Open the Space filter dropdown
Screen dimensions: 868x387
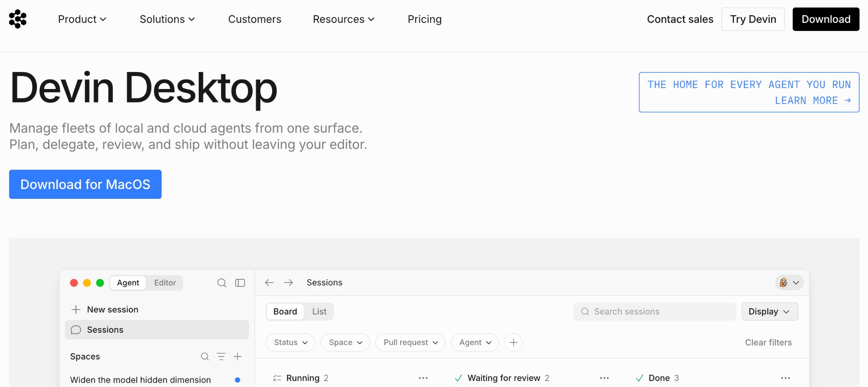tap(345, 342)
